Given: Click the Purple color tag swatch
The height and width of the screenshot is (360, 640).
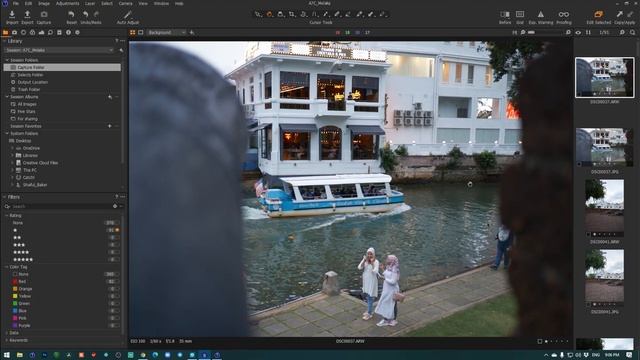Looking at the screenshot, I should (x=15, y=326).
